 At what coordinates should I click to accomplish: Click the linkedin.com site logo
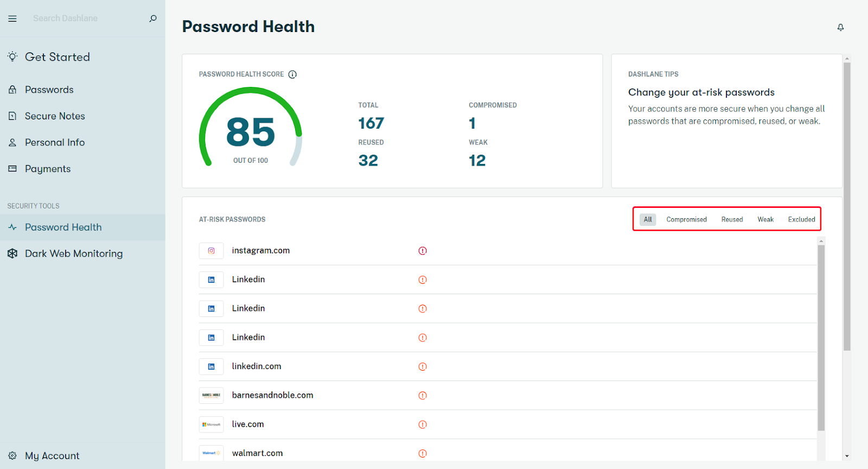[x=212, y=366]
